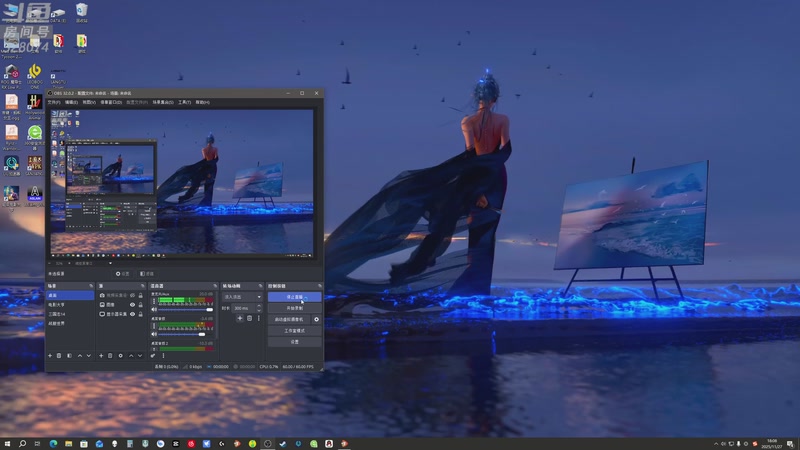Viewport: 800px width, 450px height.
Task: Pop out the Scene Transitions dock panel
Action: [261, 286]
